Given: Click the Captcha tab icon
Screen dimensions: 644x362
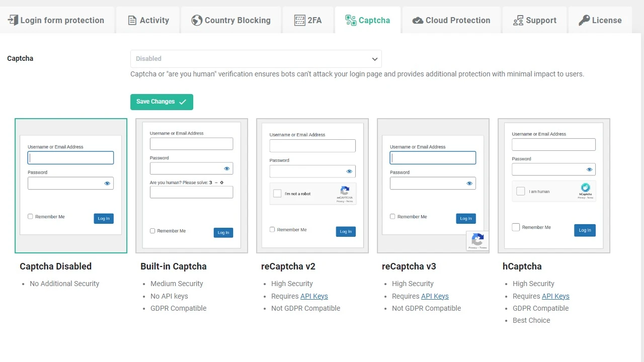Looking at the screenshot, I should (351, 20).
